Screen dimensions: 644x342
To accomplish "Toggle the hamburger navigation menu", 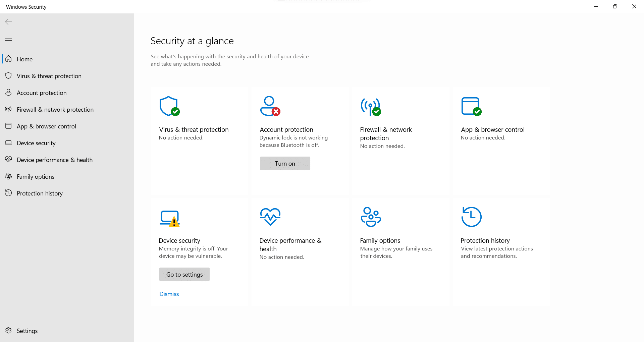I will [x=8, y=39].
